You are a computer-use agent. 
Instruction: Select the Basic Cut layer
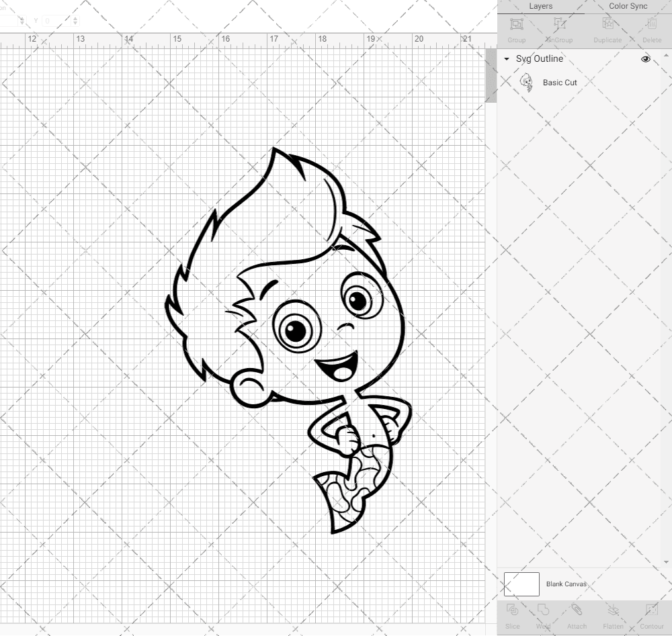[559, 83]
